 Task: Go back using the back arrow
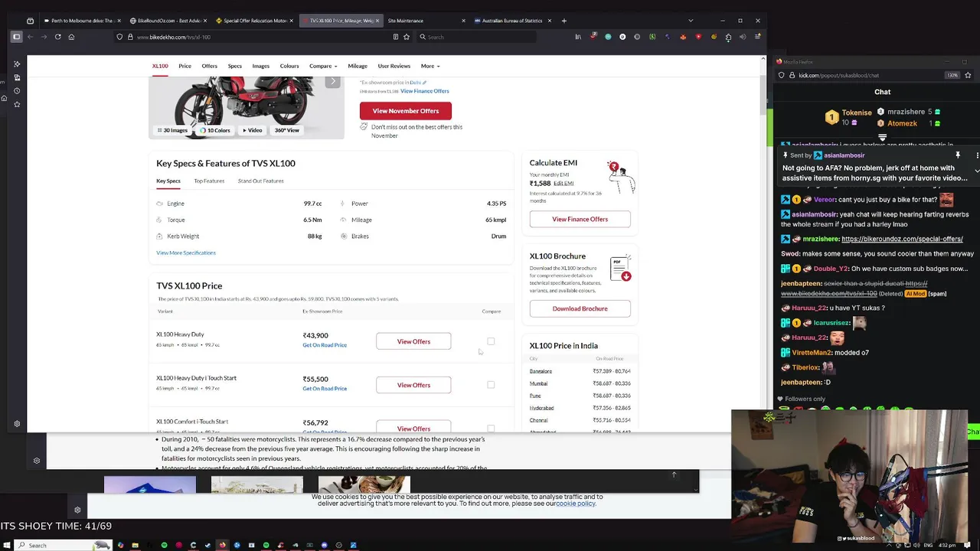[30, 37]
